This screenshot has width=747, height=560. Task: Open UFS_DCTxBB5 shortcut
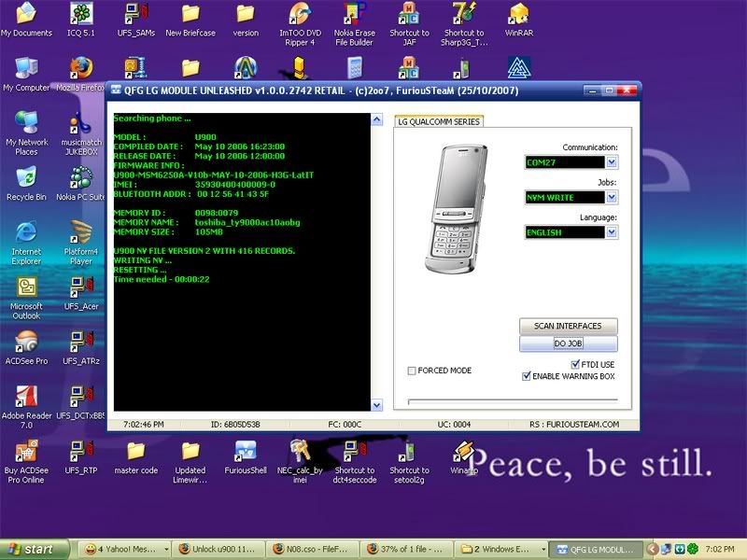pos(81,402)
